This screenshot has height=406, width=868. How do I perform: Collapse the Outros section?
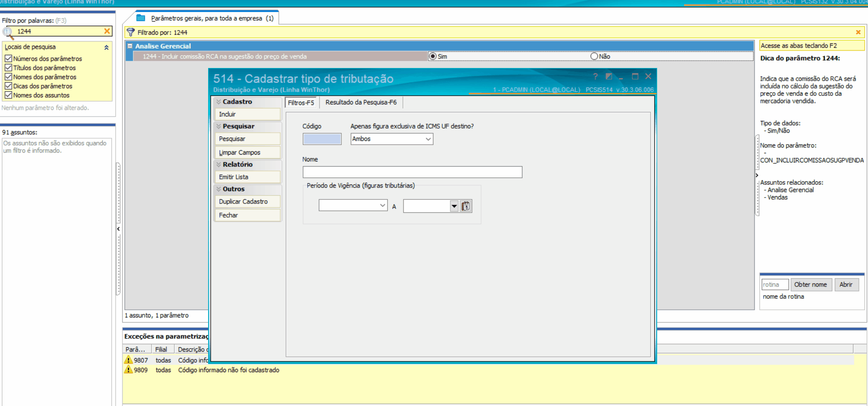coord(219,189)
